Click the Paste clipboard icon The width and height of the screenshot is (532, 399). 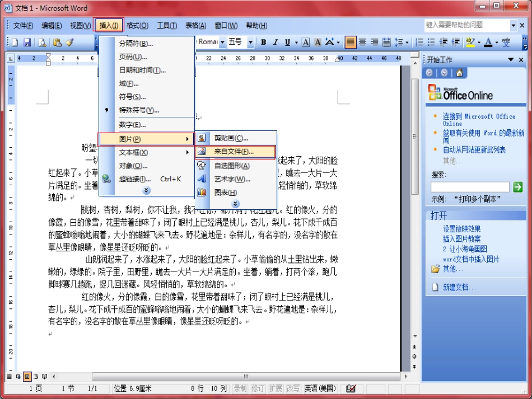click(57, 42)
